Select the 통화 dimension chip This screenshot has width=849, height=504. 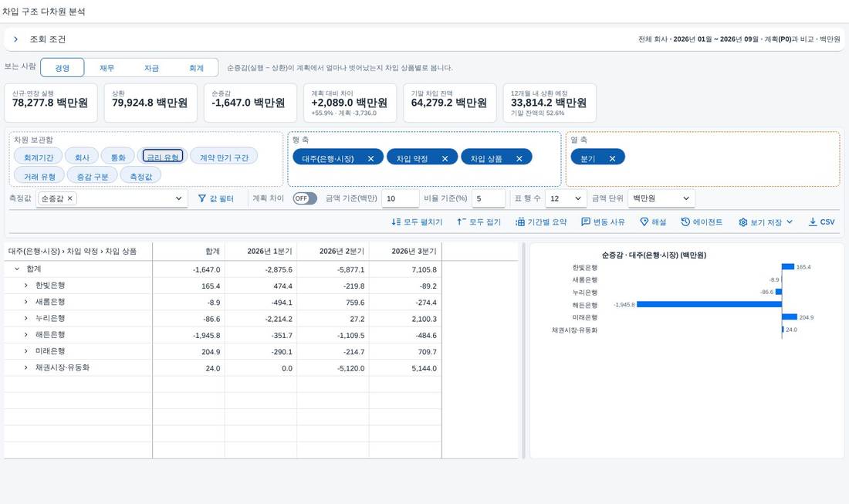(118, 157)
